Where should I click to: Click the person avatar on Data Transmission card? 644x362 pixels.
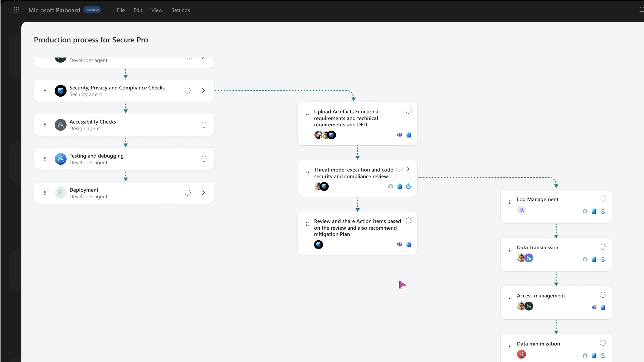521,258
